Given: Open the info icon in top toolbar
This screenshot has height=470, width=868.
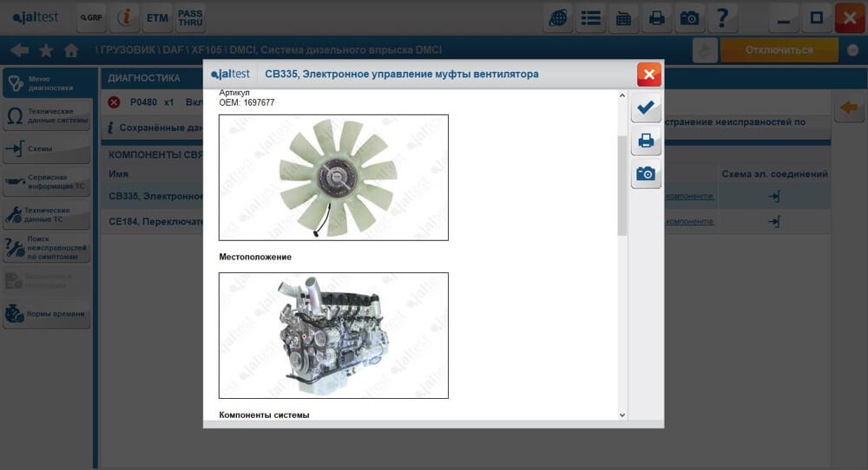Looking at the screenshot, I should click(x=125, y=17).
